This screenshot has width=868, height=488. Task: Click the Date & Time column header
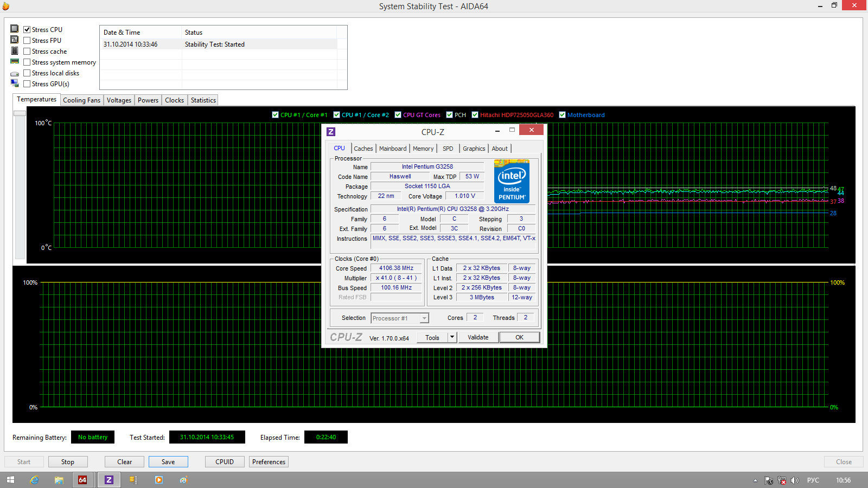[x=141, y=33]
